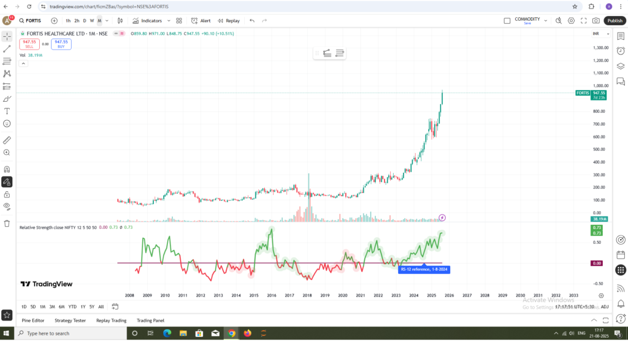Open the emoji icons tool
The width and height of the screenshot is (628, 364).
(7, 124)
